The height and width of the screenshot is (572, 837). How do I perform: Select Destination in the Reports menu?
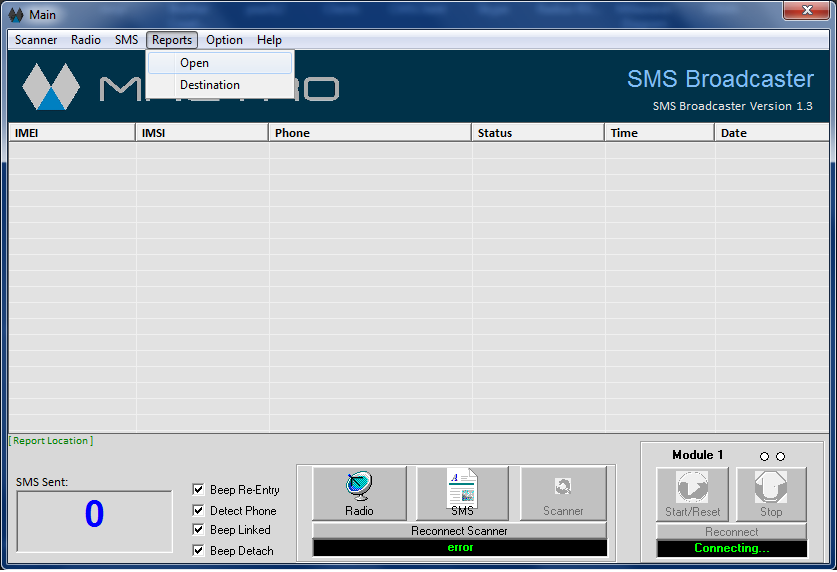pyautogui.click(x=210, y=85)
